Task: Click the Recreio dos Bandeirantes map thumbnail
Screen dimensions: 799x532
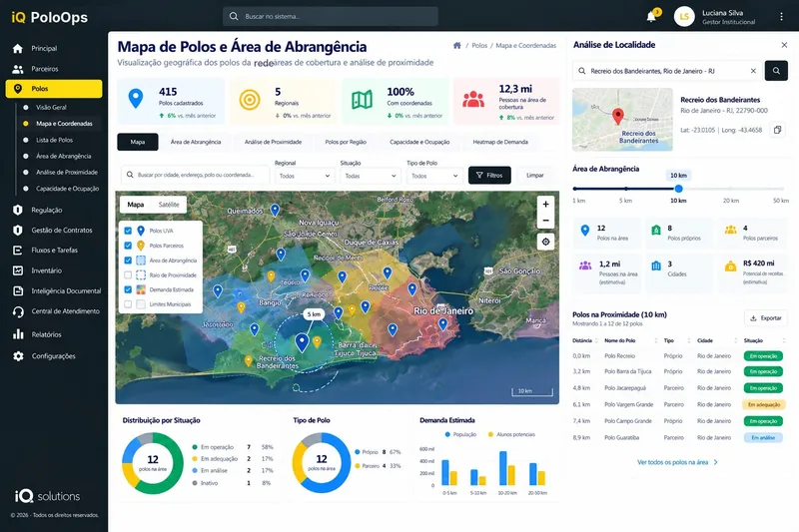Action: (x=622, y=120)
